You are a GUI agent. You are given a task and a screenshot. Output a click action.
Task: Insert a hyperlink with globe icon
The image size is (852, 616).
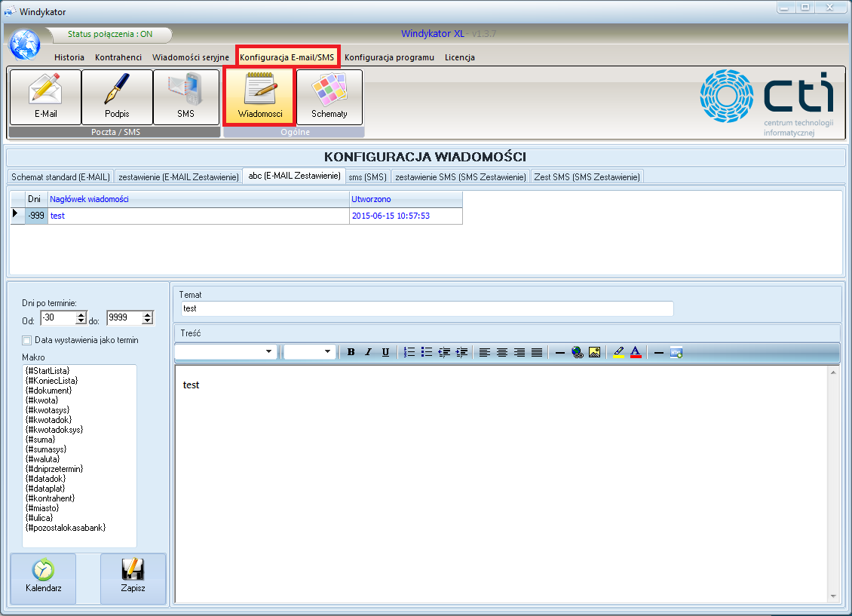click(x=578, y=353)
